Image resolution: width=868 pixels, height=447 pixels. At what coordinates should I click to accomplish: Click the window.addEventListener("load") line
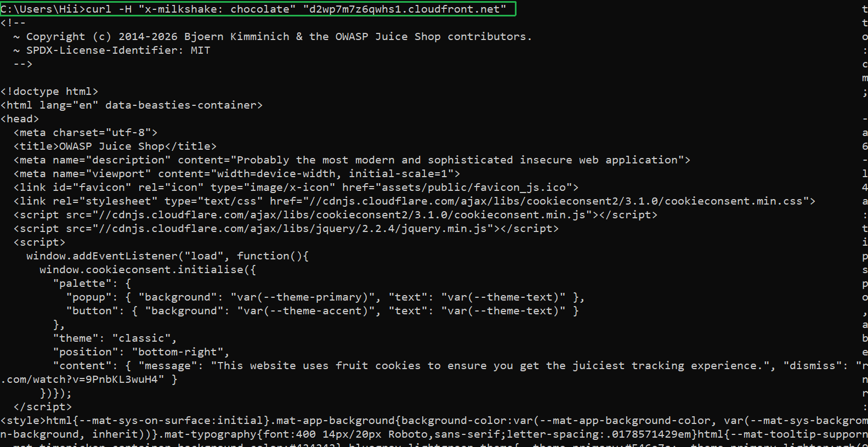point(168,256)
